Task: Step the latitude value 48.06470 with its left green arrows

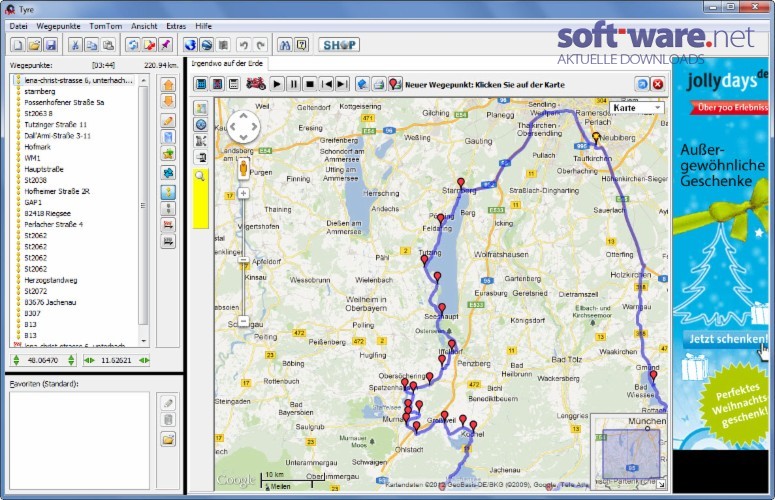Action: point(16,360)
